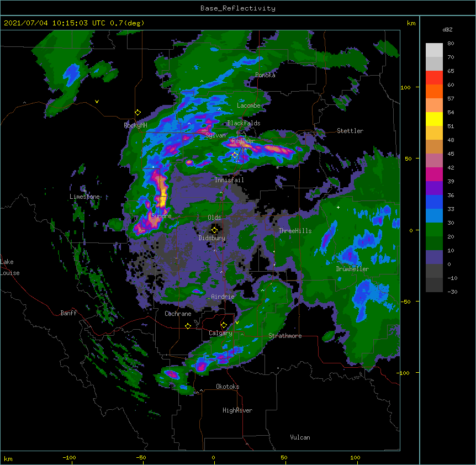Click the Lacombe city label
This screenshot has height=465, width=476.
coord(248,105)
